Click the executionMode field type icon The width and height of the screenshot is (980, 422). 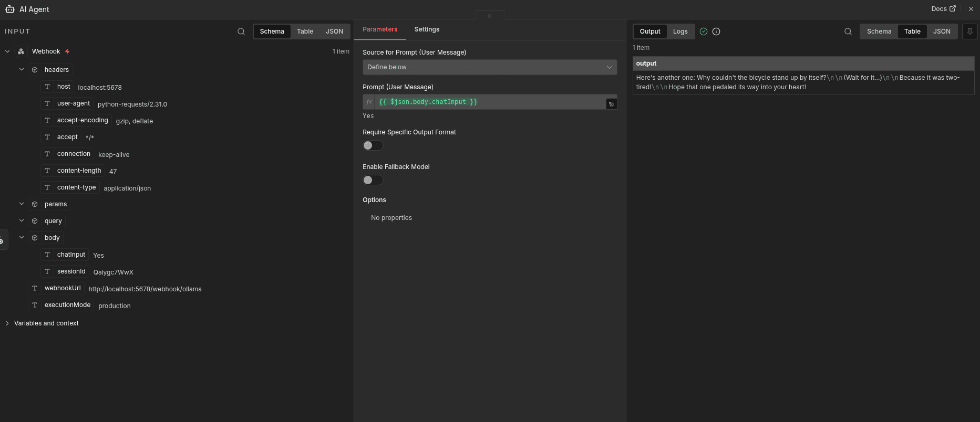pos(35,305)
